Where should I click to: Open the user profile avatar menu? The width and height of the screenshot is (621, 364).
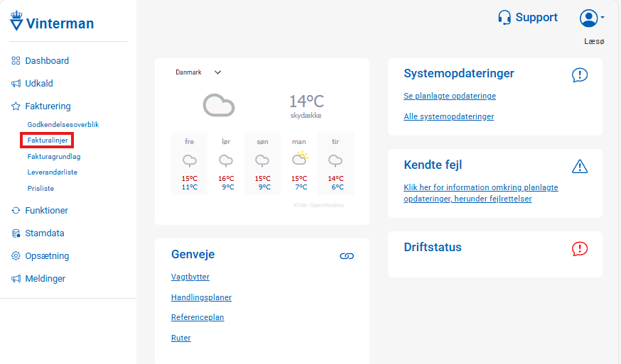[592, 18]
